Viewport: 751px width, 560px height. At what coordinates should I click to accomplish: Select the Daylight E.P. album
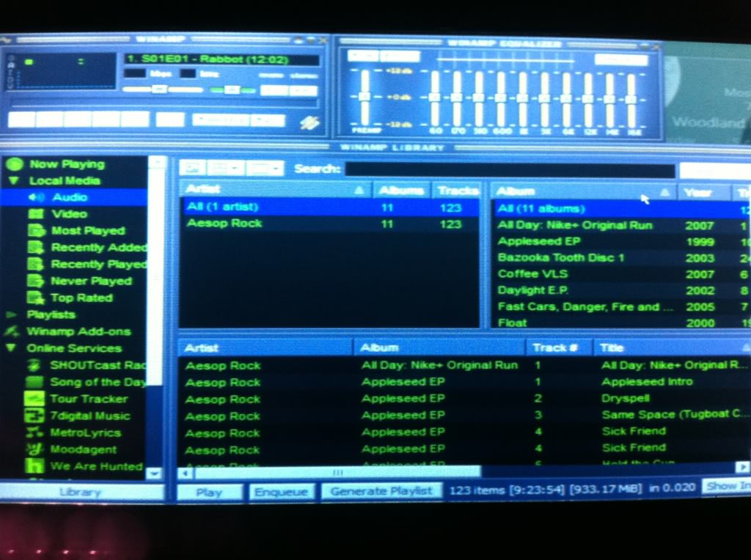point(622,290)
